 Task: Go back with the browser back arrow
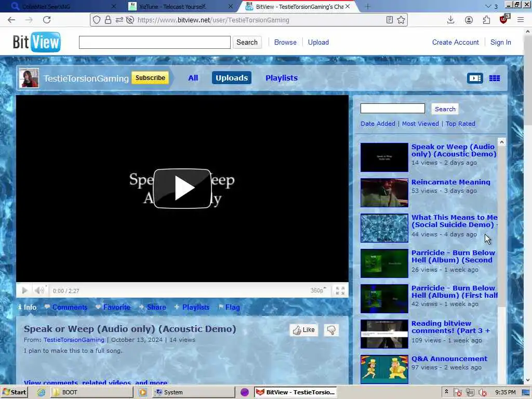tap(11, 20)
